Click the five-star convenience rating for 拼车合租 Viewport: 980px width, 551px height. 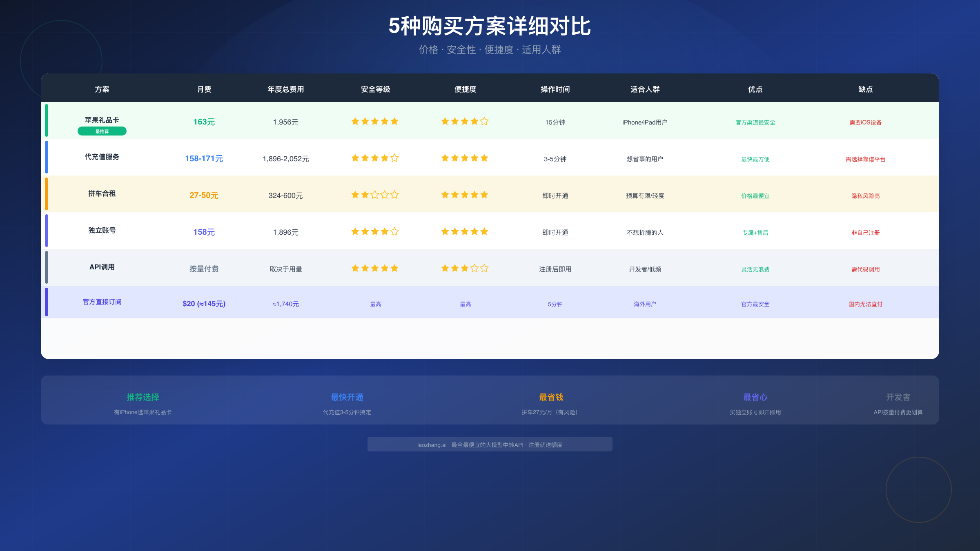click(x=464, y=195)
